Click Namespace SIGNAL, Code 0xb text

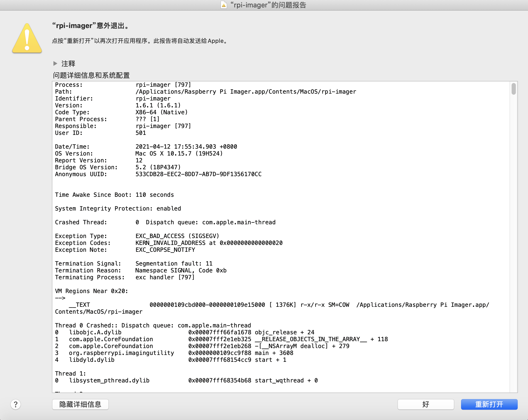[x=181, y=271]
